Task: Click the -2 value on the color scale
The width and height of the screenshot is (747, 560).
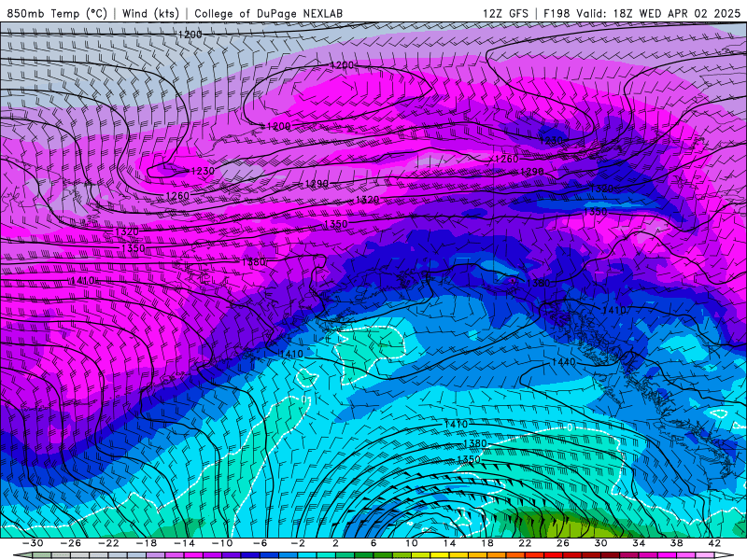Action: [x=298, y=543]
